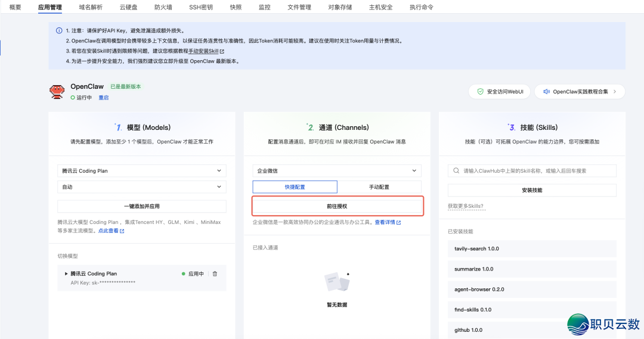Switch to the SSH密钥 tab
This screenshot has width=644, height=339.
click(201, 7)
